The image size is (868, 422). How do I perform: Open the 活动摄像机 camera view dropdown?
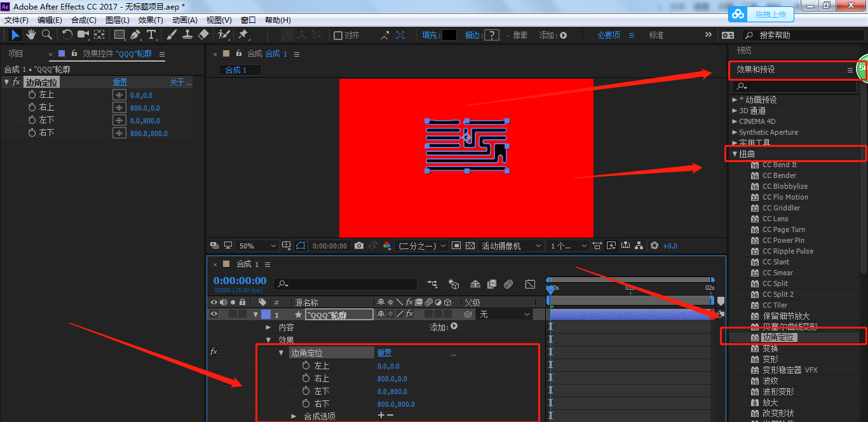pos(512,246)
